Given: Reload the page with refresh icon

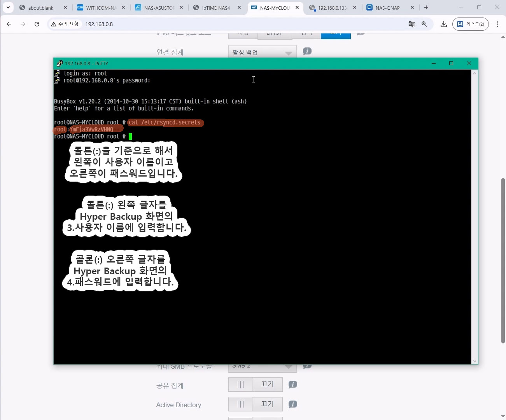Looking at the screenshot, I should [37, 24].
